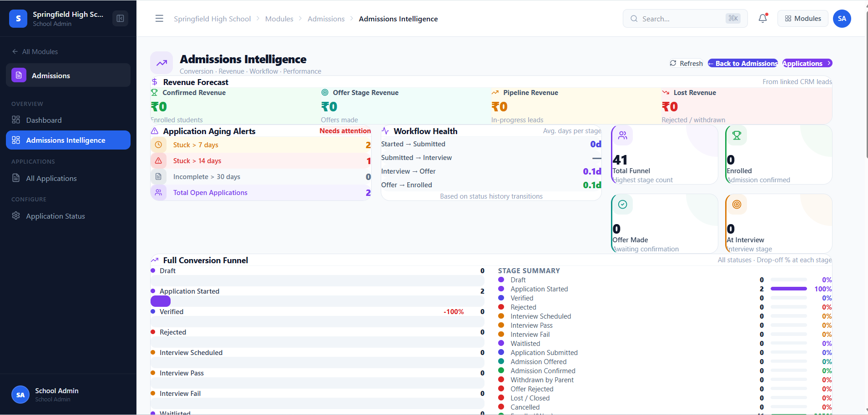This screenshot has height=415, width=868.
Task: Click the Enrolled trophy icon
Action: 737,135
